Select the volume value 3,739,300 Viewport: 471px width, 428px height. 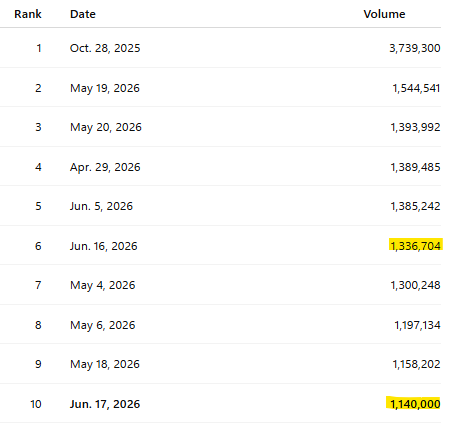click(415, 48)
